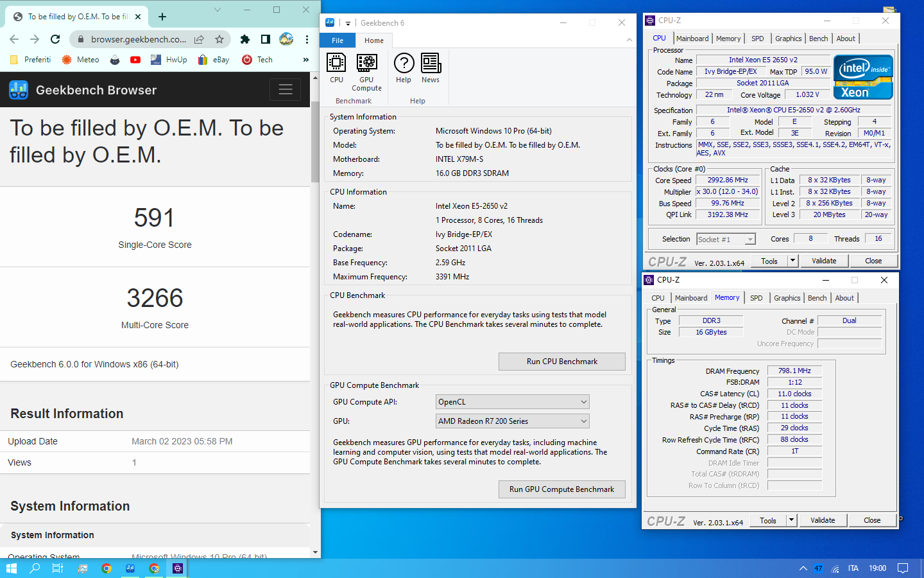Open Tools dropdown arrow in upper CPU-Z window
This screenshot has width=924, height=578.
(x=793, y=261)
